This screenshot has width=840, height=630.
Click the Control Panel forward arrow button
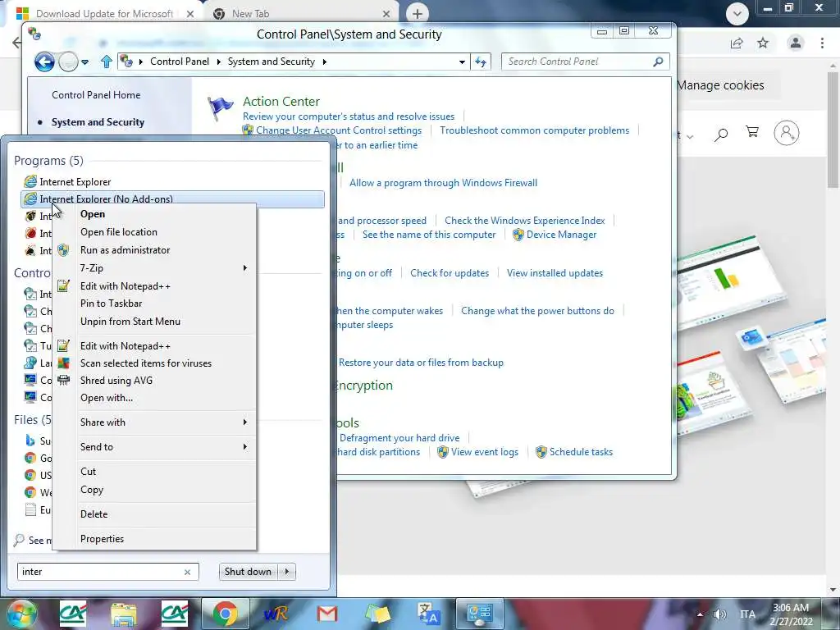coord(69,62)
